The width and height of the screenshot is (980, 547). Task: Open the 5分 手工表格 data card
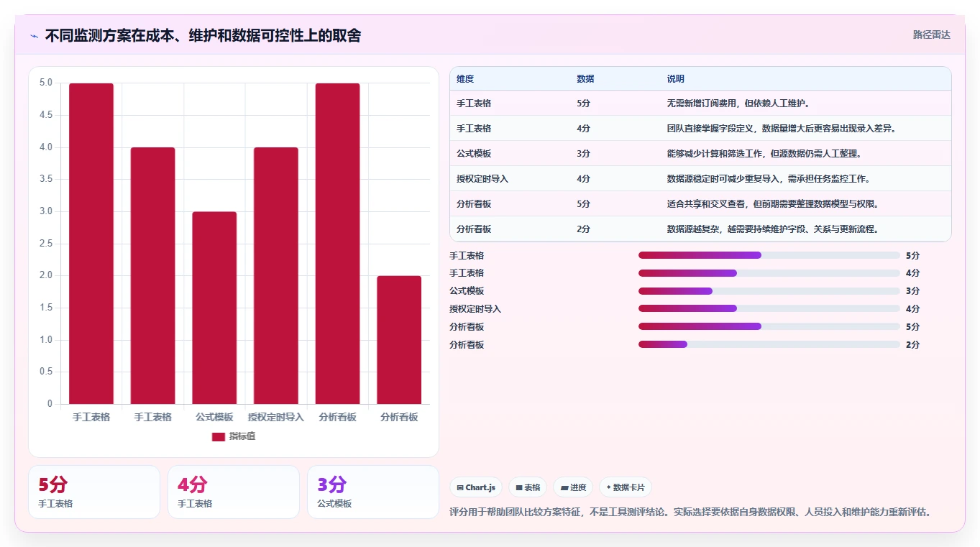point(94,492)
